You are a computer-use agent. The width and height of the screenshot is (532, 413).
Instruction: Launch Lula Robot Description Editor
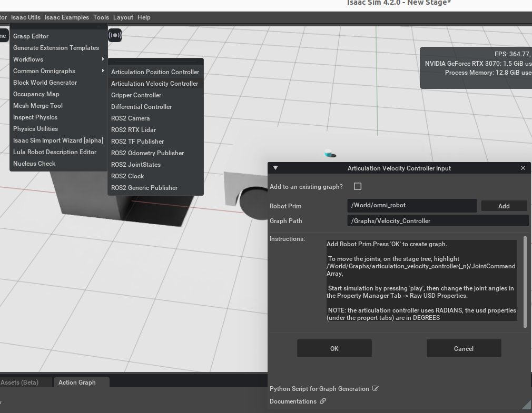58,152
